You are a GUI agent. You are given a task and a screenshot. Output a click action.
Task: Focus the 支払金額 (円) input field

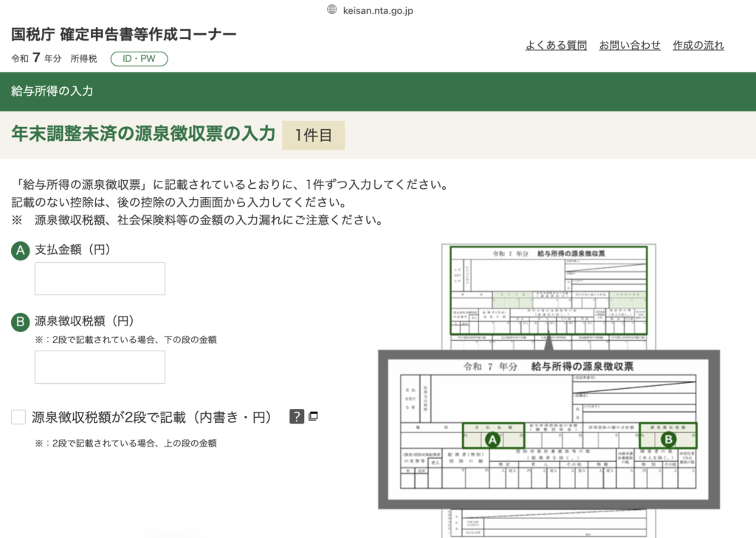(x=100, y=278)
